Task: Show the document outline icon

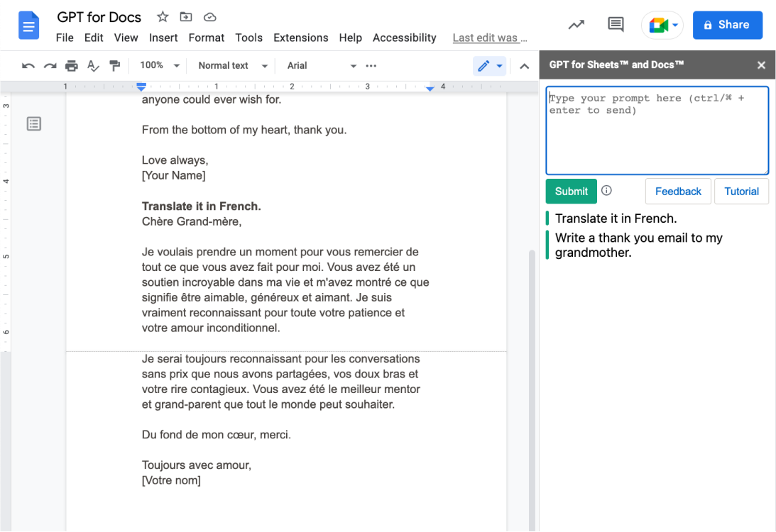Action: point(34,124)
